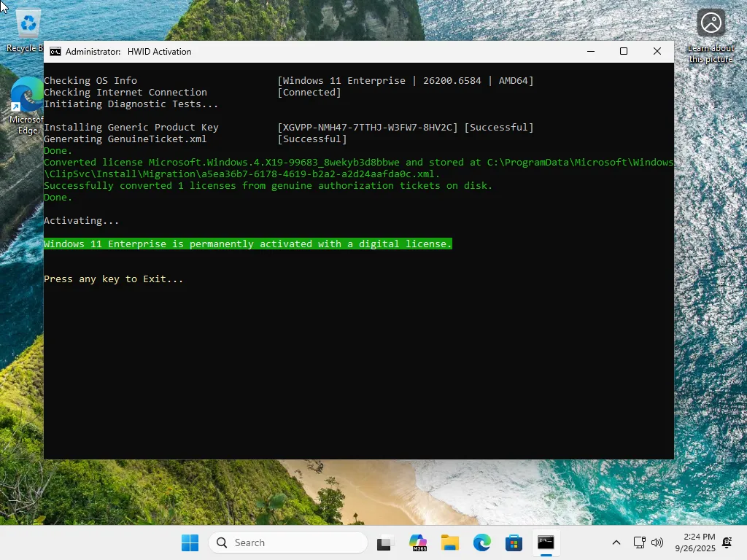Minimize the HWID Activation window
The width and height of the screenshot is (747, 560).
click(x=591, y=52)
